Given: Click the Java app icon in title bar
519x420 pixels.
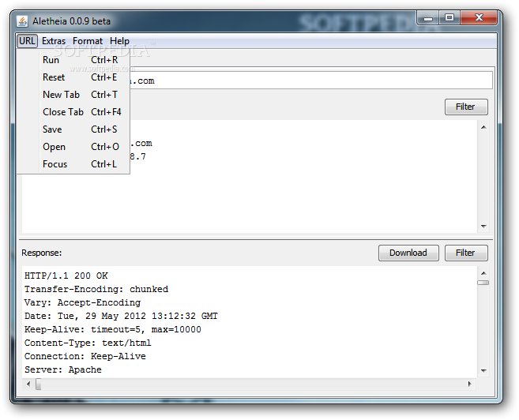Looking at the screenshot, I should pos(22,21).
